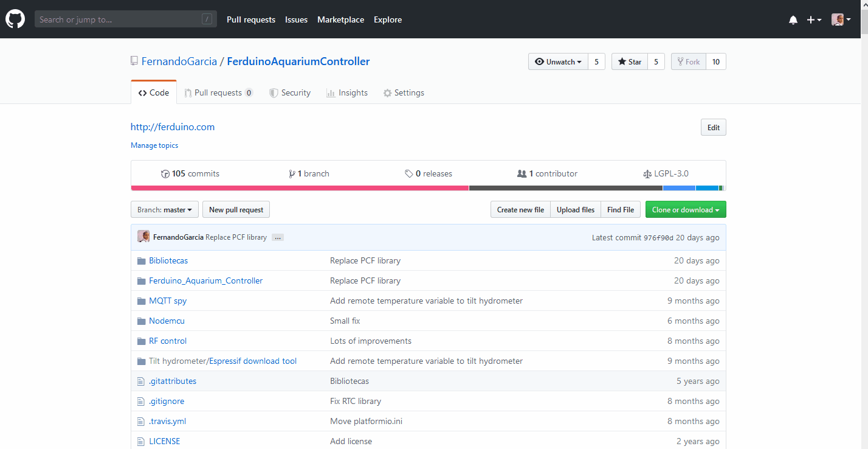Open the plus create-new dropdown
This screenshot has width=868, height=449.
click(814, 20)
